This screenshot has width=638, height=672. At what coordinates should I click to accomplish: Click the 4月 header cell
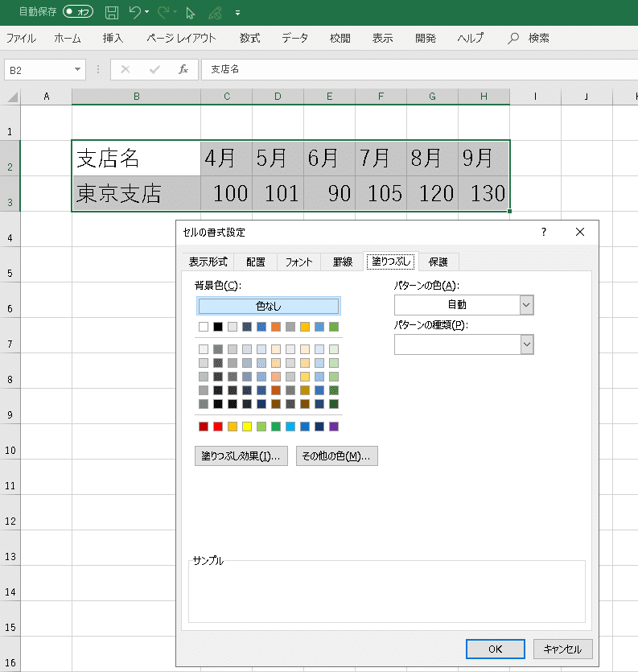coord(226,158)
